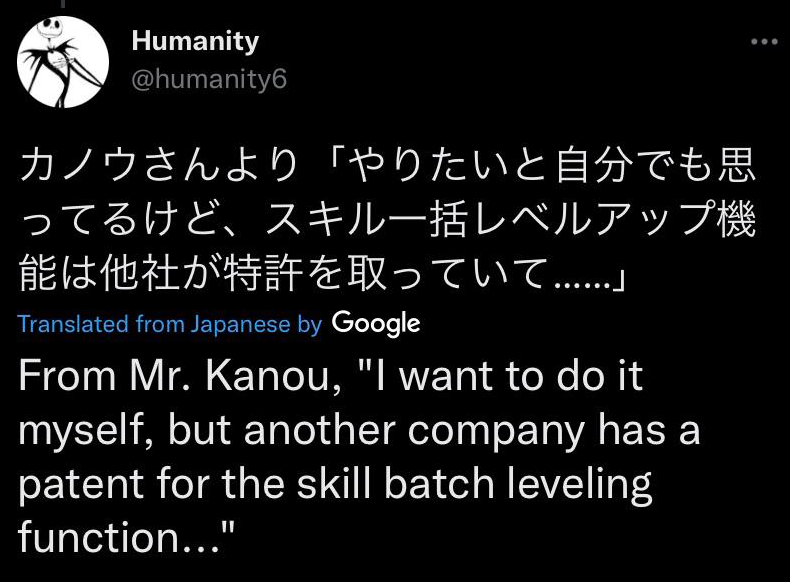790x582 pixels.
Task: Click the original Japanese tweet text
Action: coord(387,219)
